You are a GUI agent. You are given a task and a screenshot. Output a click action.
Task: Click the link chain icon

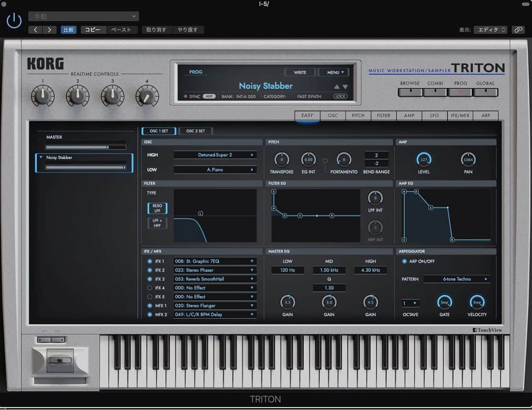click(x=518, y=30)
